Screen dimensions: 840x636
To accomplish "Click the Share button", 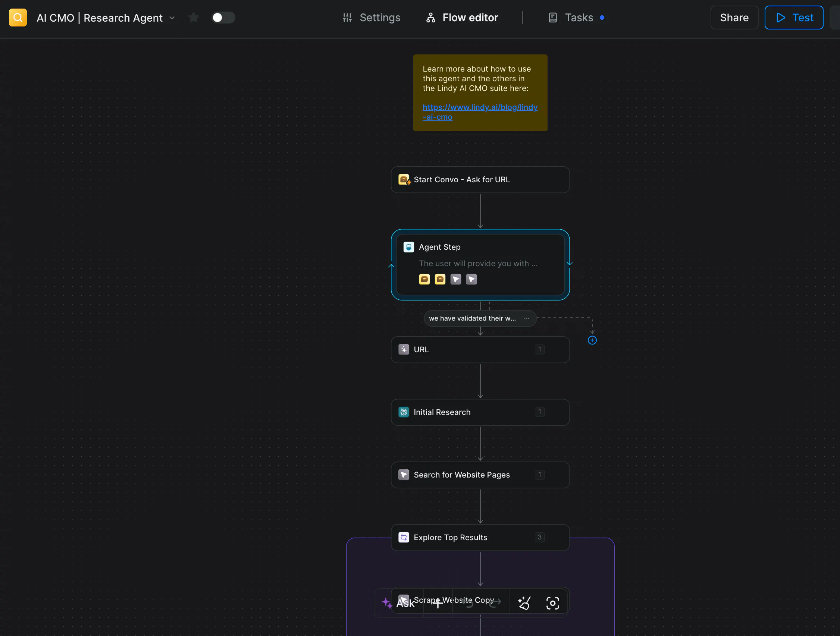I will tap(734, 18).
